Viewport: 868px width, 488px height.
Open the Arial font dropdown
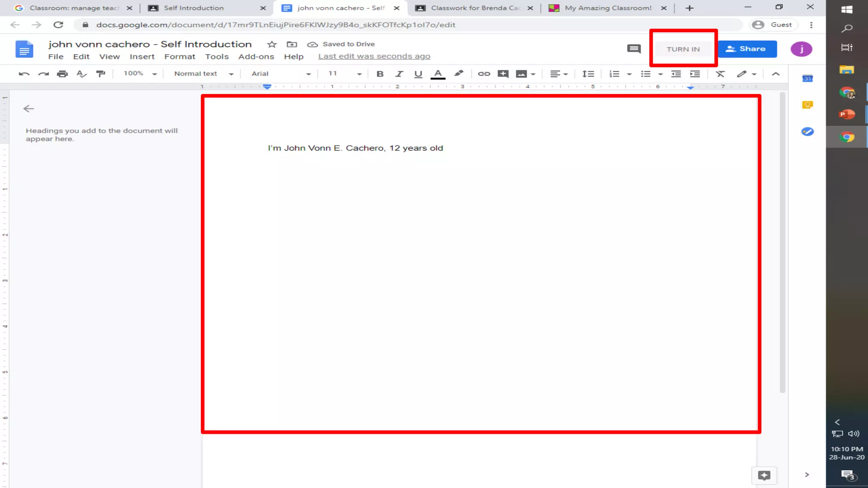tap(281, 74)
